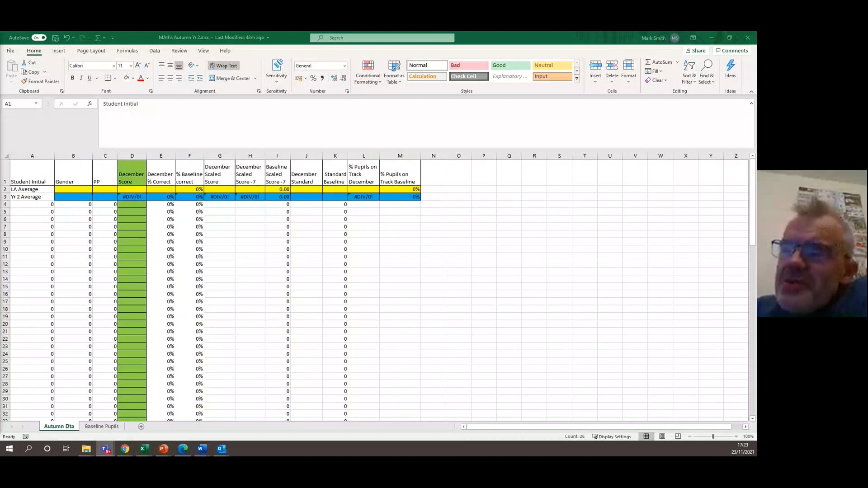The width and height of the screenshot is (868, 488).
Task: Click inside the Name Box showing A1
Action: pos(19,103)
